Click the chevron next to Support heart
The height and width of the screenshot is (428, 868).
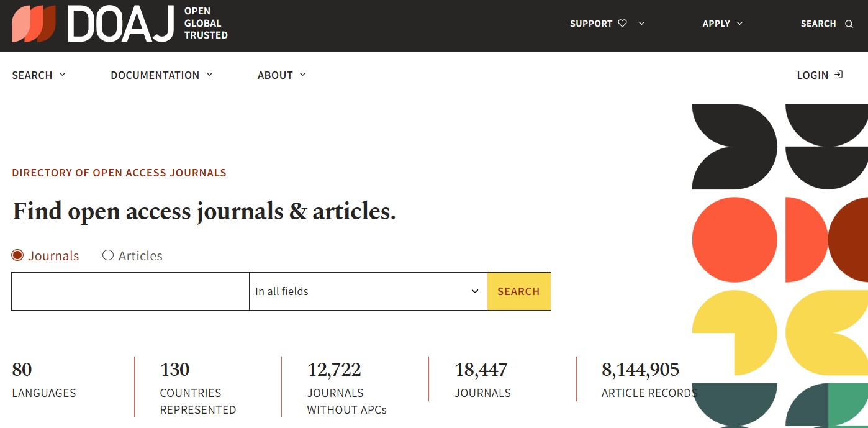[641, 24]
